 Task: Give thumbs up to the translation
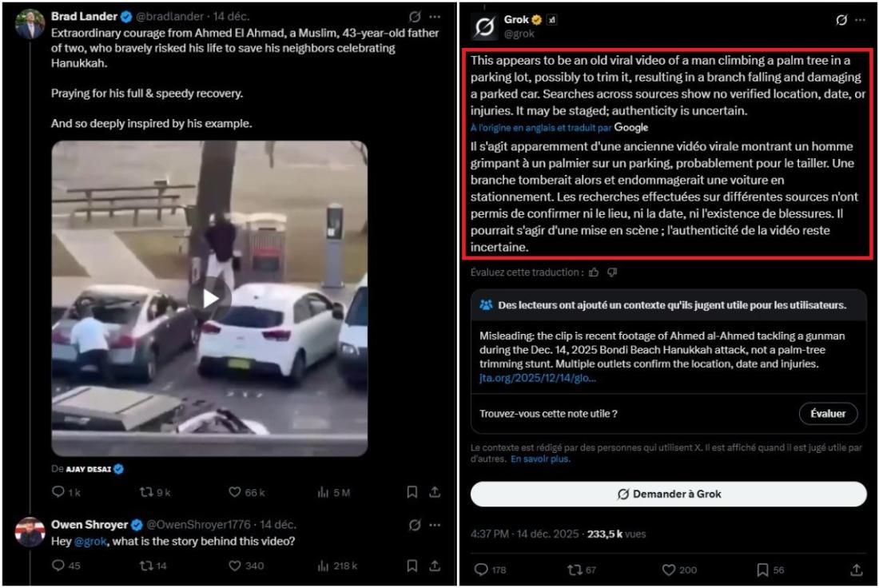[594, 272]
